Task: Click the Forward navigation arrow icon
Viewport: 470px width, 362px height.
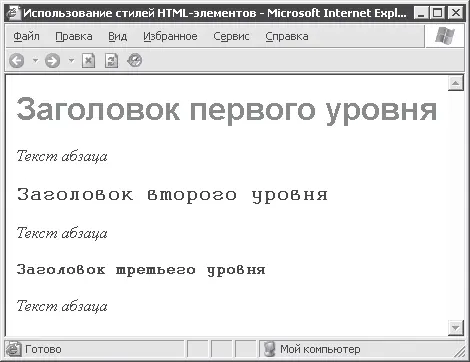Action: coord(53,61)
